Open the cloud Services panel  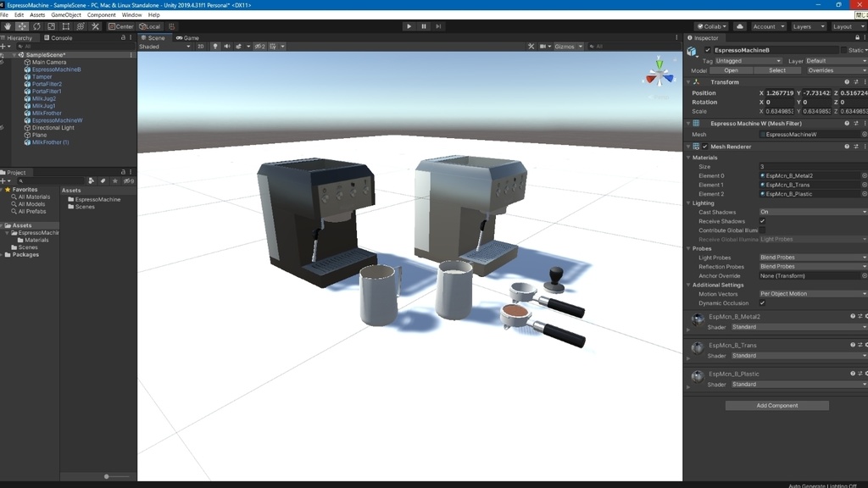coord(740,26)
